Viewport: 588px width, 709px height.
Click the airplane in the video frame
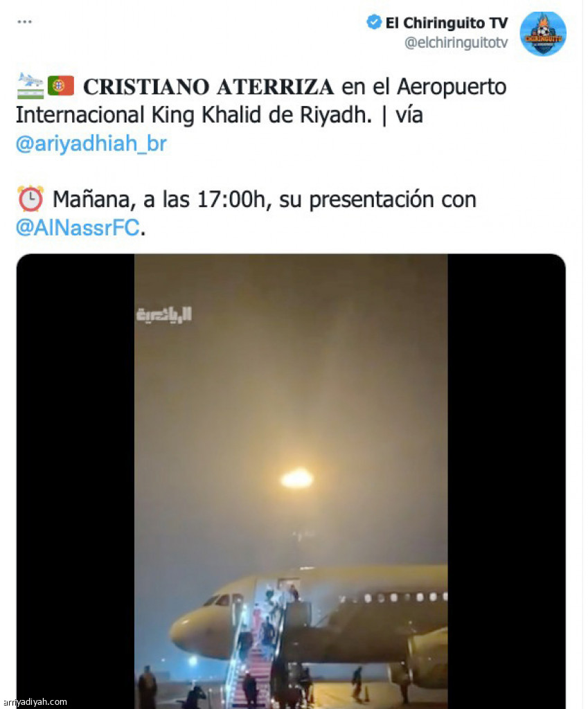coord(308,624)
